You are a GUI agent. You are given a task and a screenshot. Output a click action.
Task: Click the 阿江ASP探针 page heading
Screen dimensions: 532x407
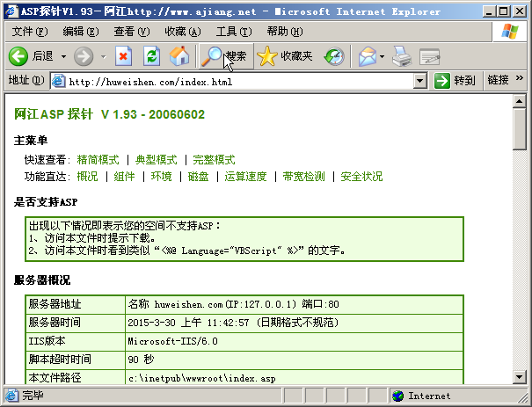(109, 114)
